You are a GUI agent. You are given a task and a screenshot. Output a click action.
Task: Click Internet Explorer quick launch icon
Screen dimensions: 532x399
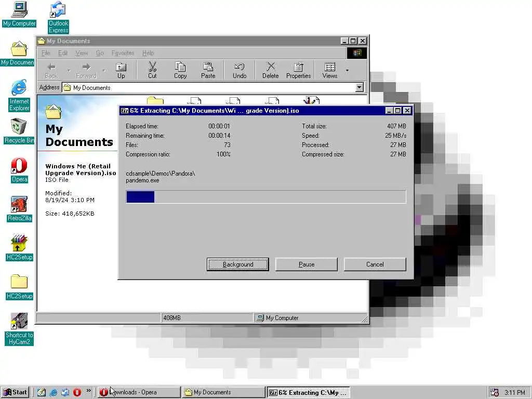[x=54, y=392]
